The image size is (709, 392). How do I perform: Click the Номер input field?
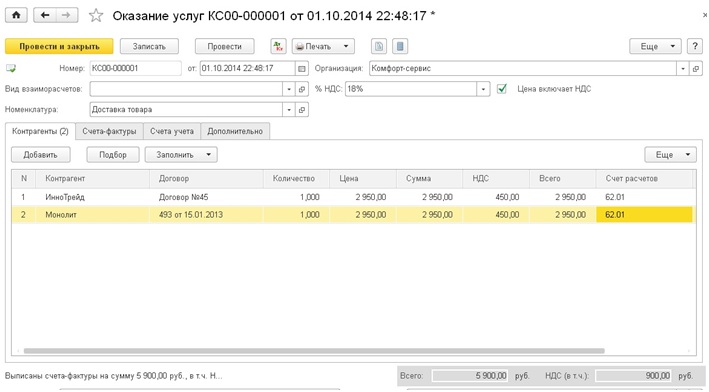pyautogui.click(x=135, y=69)
